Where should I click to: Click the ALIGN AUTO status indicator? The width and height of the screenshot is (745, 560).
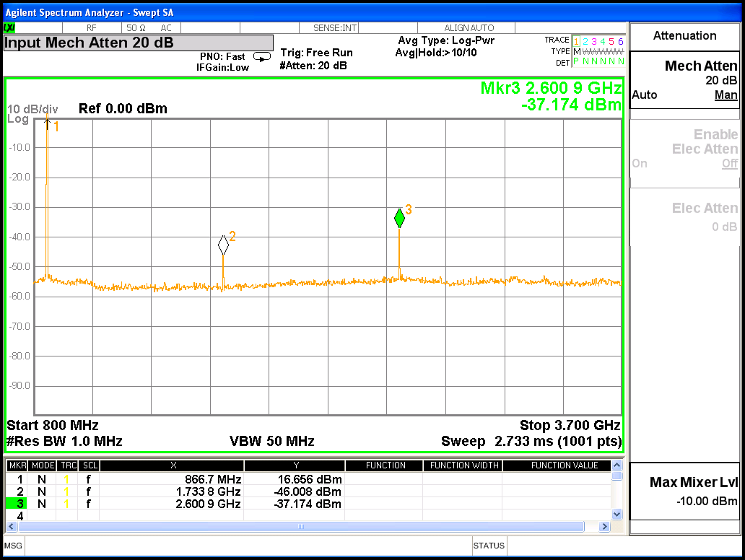469,28
